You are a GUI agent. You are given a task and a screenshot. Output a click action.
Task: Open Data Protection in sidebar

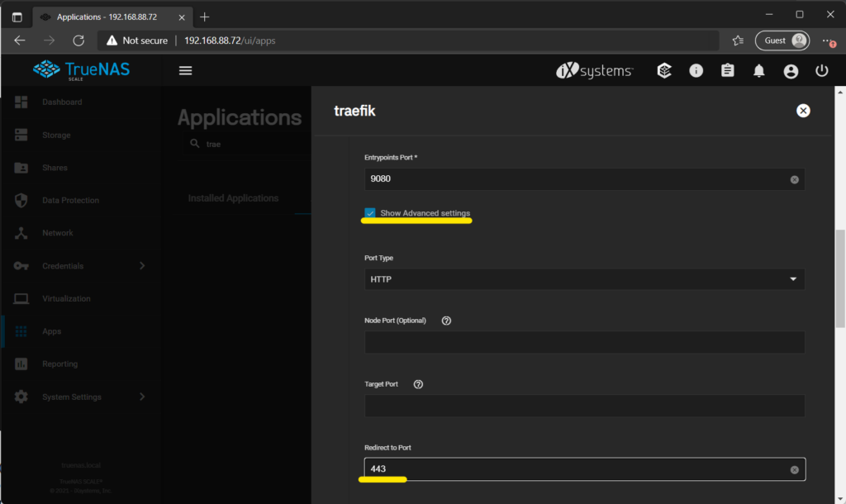[71, 200]
